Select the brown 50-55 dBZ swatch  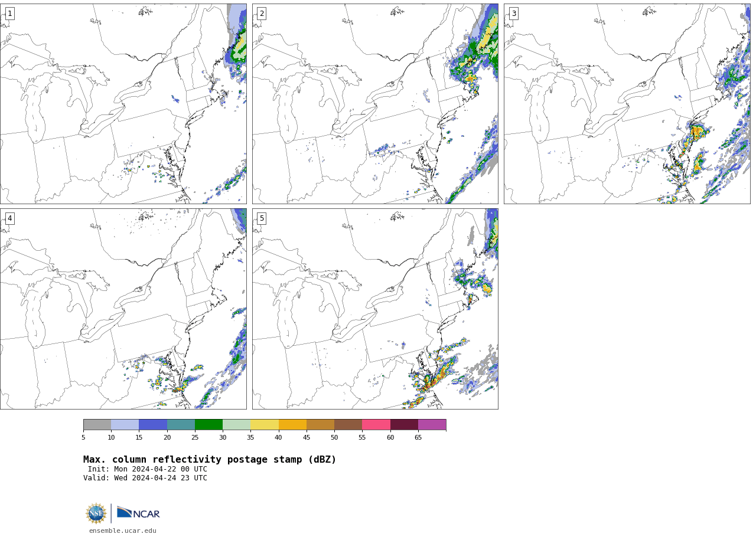click(x=348, y=425)
